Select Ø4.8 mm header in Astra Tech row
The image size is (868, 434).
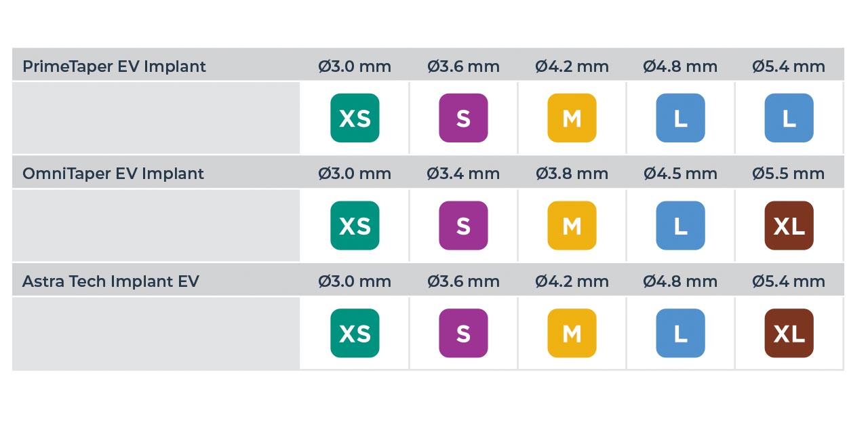[680, 281]
